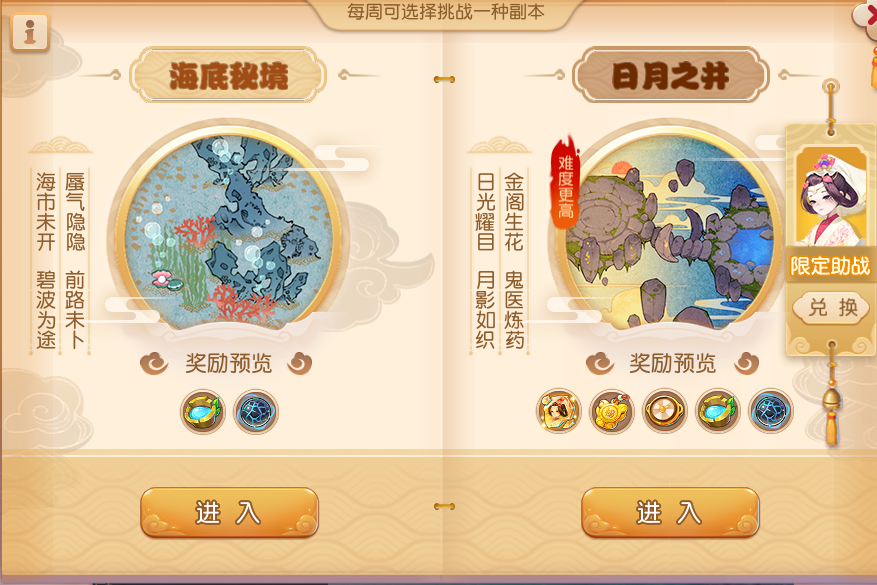Click the 难度更高 red difficulty tag
Image resolution: width=877 pixels, height=585 pixels.
(x=565, y=183)
